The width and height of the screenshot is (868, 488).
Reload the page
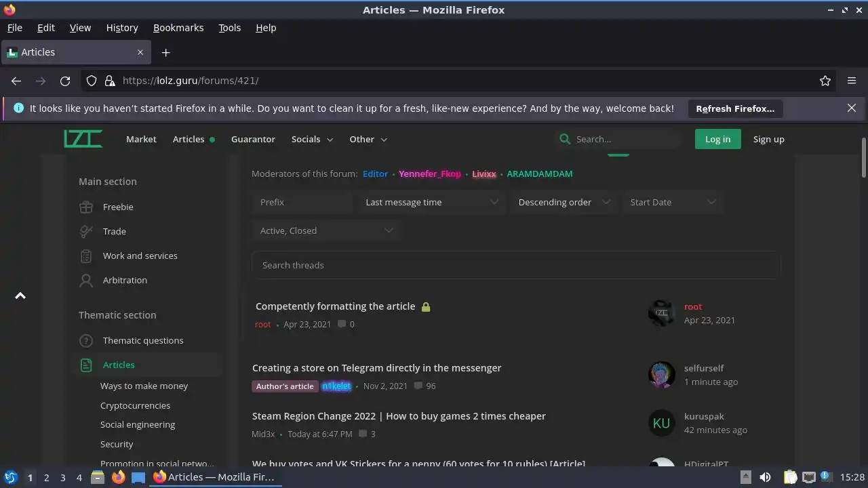coord(65,81)
